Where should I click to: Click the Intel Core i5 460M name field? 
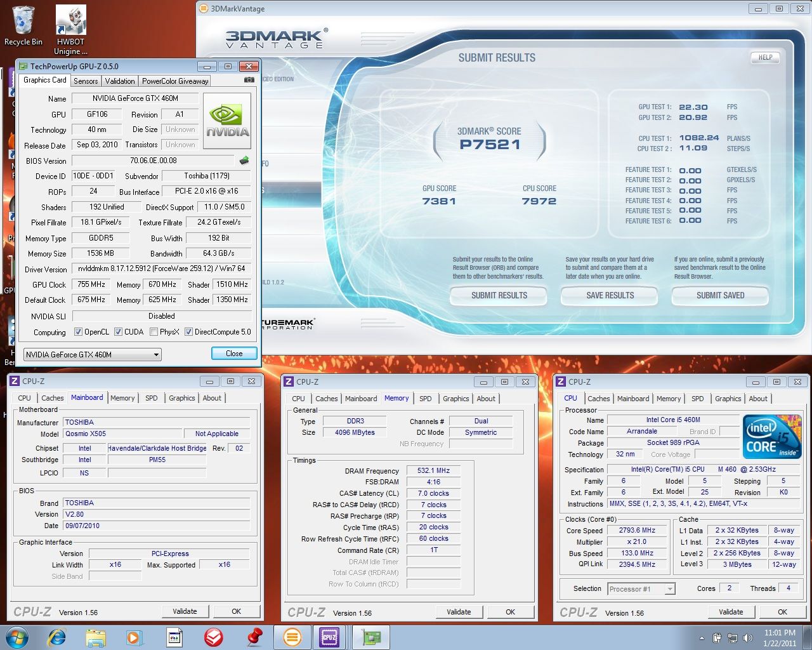coord(673,420)
